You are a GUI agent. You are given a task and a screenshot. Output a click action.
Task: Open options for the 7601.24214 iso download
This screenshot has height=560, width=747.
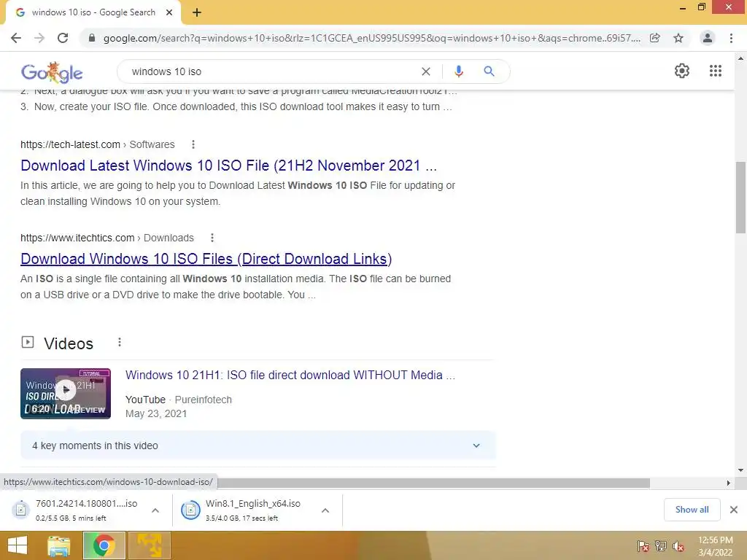tap(155, 510)
